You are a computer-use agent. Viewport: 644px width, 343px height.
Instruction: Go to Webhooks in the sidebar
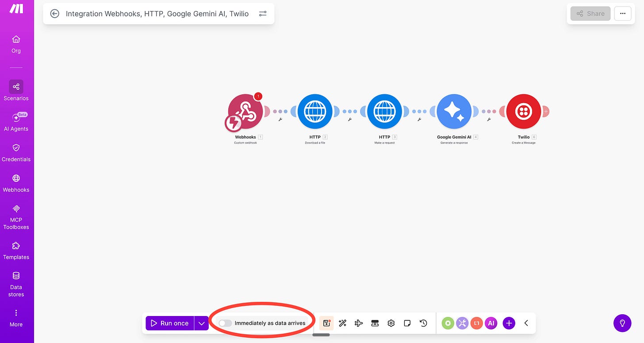16,183
